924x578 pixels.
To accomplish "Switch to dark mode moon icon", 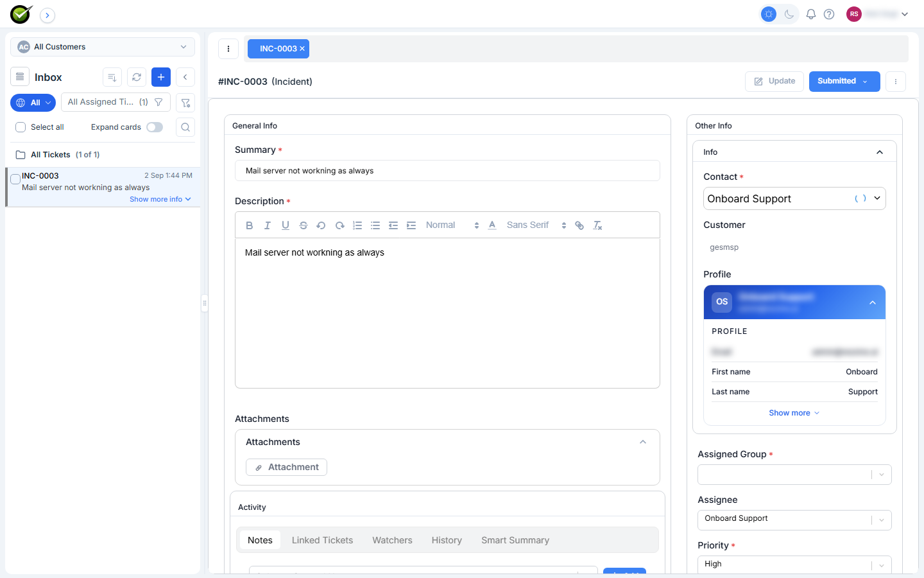I will 789,14.
